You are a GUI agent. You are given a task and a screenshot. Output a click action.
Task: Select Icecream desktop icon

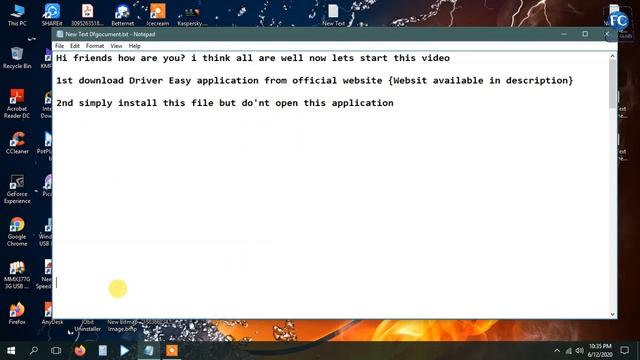coord(158,15)
